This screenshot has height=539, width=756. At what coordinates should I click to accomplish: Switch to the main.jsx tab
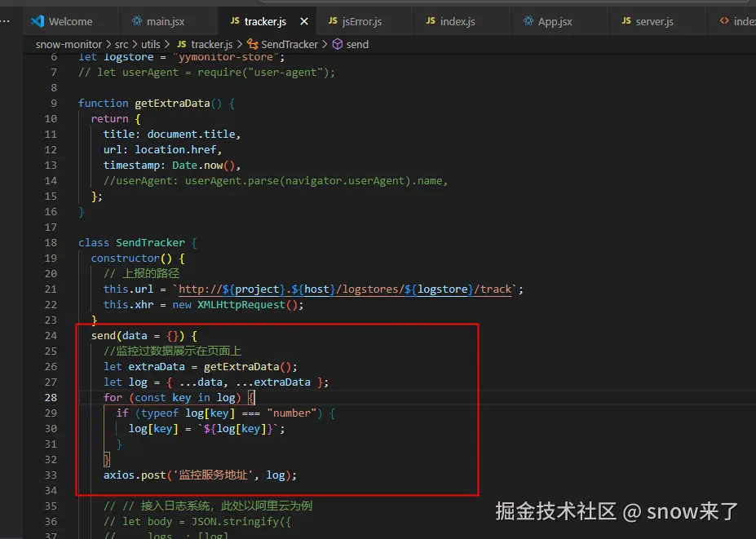166,21
